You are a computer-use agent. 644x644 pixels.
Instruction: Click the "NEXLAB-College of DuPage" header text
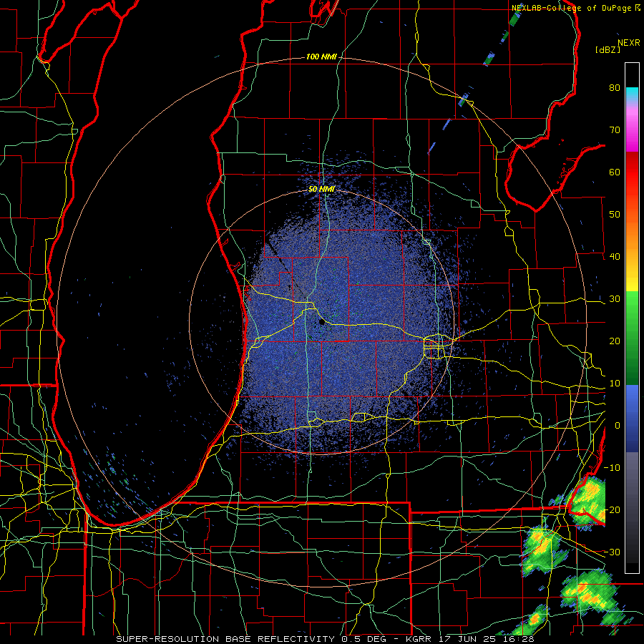(572, 8)
